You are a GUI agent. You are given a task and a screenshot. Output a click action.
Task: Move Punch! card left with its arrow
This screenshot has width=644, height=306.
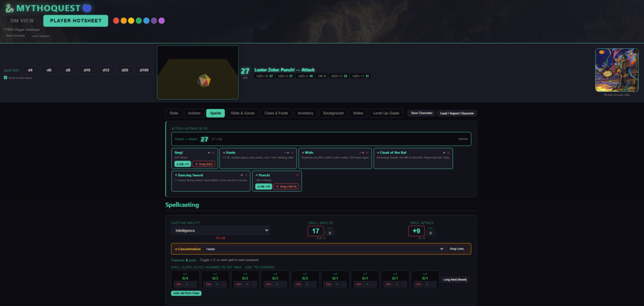tap(257, 175)
